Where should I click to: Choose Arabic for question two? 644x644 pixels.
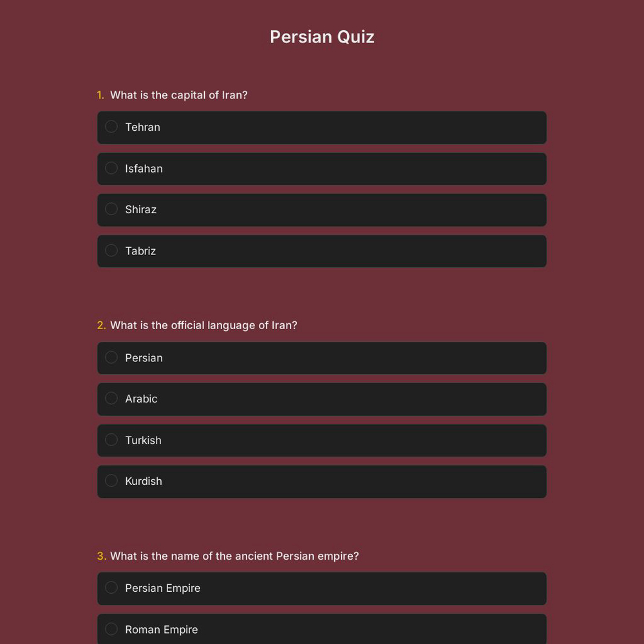(111, 398)
